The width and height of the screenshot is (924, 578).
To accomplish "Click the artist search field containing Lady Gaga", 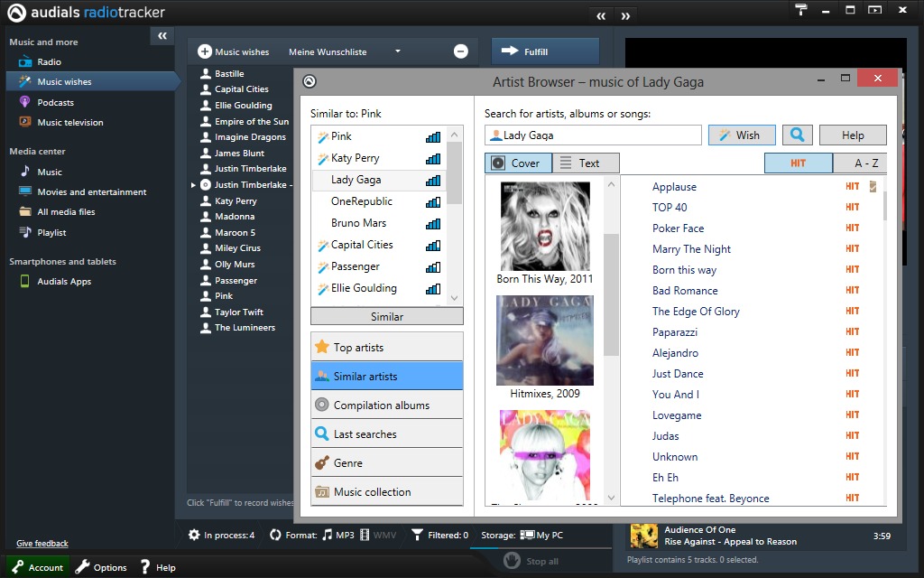I will tap(593, 135).
